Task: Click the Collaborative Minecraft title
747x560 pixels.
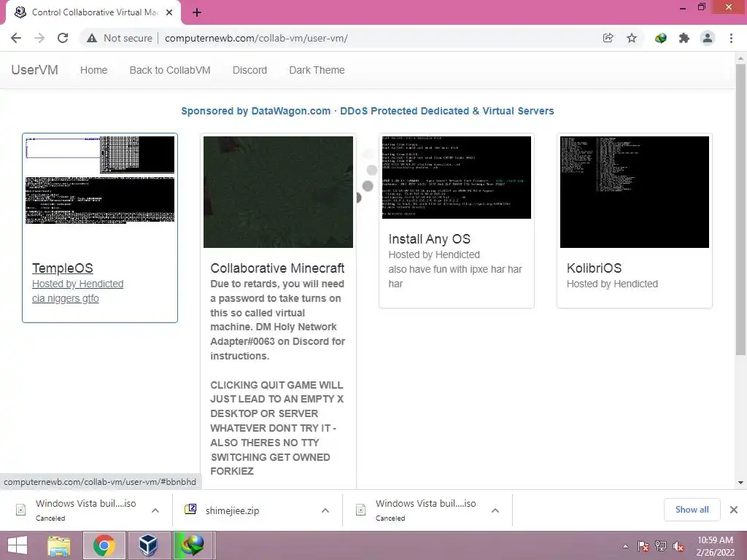Action: (x=277, y=268)
